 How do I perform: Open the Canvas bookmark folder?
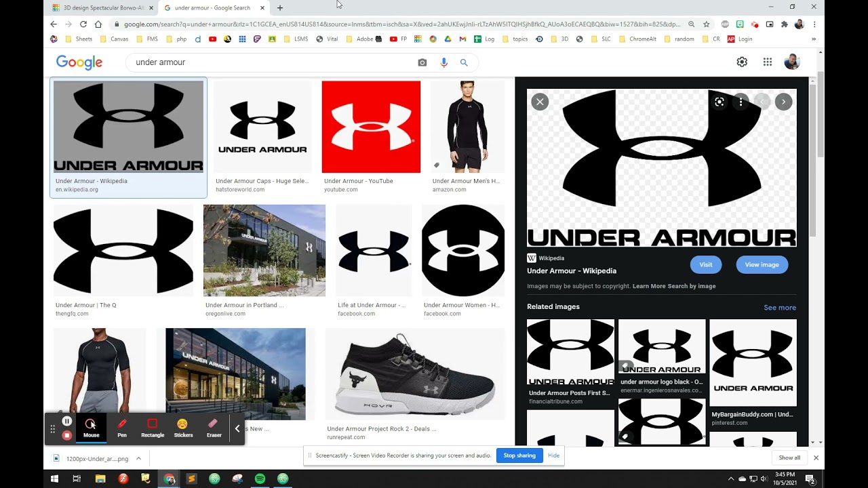(113, 39)
